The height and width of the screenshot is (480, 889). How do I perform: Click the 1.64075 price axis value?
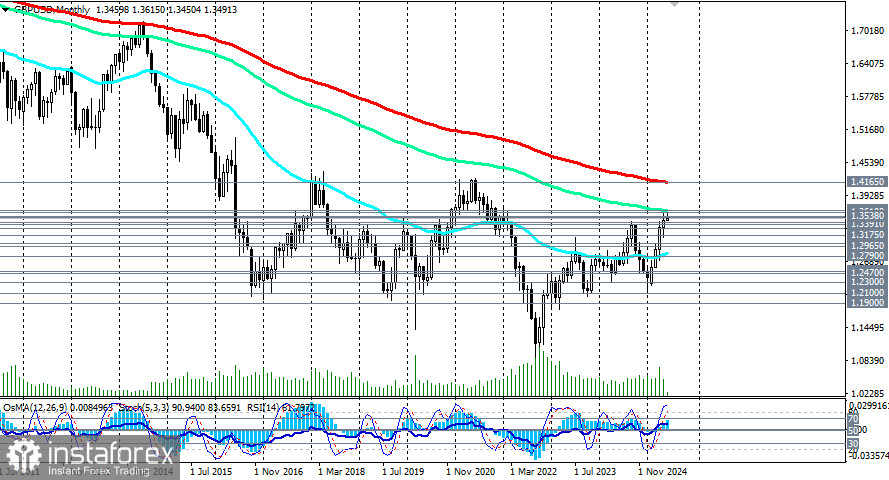click(867, 63)
